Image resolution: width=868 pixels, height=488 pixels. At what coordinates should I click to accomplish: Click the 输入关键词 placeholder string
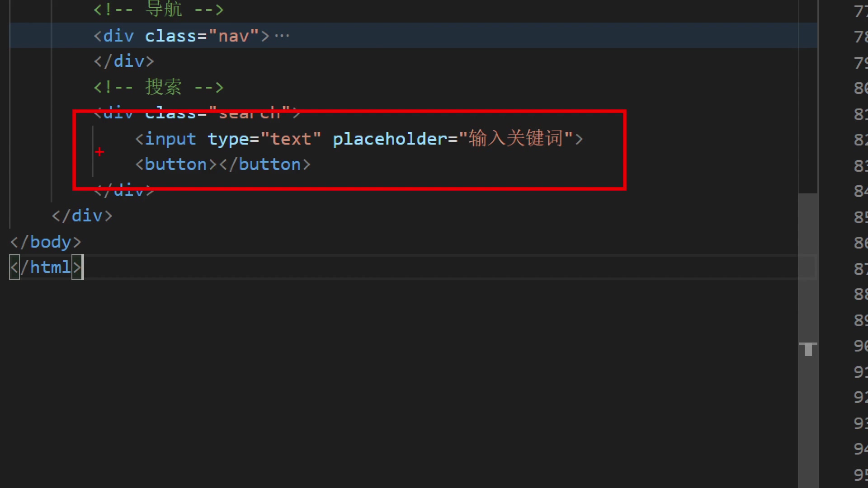(515, 139)
